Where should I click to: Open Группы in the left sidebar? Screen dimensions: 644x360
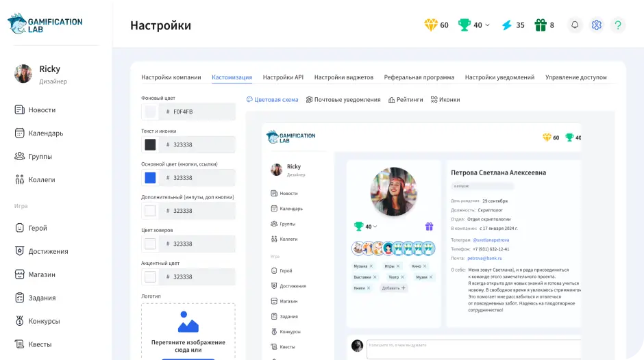click(x=34, y=157)
